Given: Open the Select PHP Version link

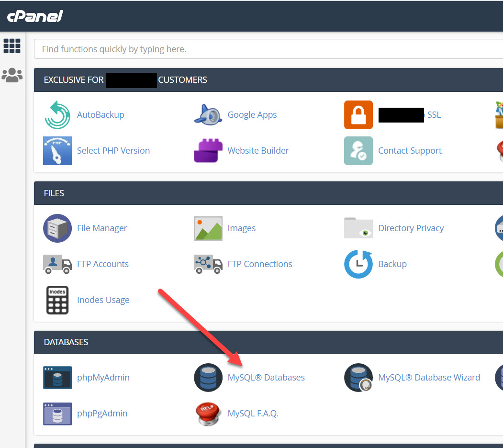Looking at the screenshot, I should coord(113,151).
